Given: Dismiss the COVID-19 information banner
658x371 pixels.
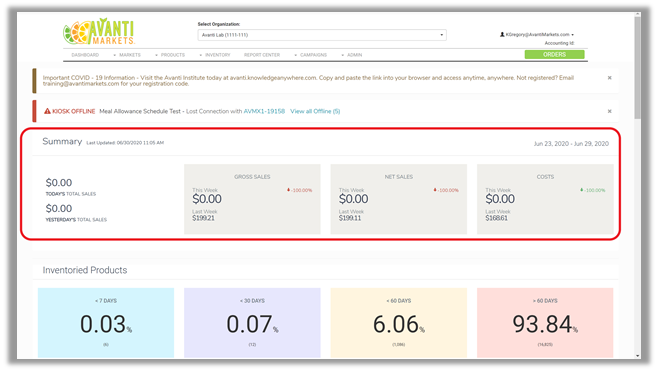Looking at the screenshot, I should [x=609, y=78].
